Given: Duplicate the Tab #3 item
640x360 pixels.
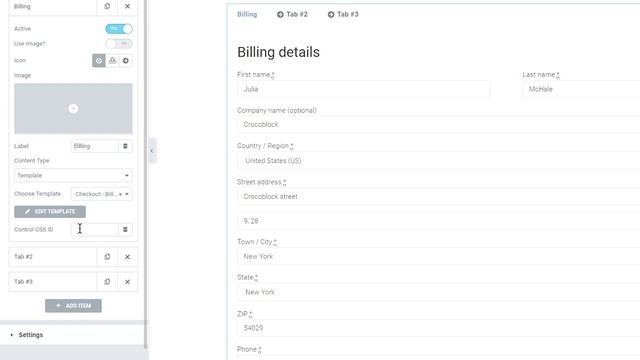Looking at the screenshot, I should 107,282.
